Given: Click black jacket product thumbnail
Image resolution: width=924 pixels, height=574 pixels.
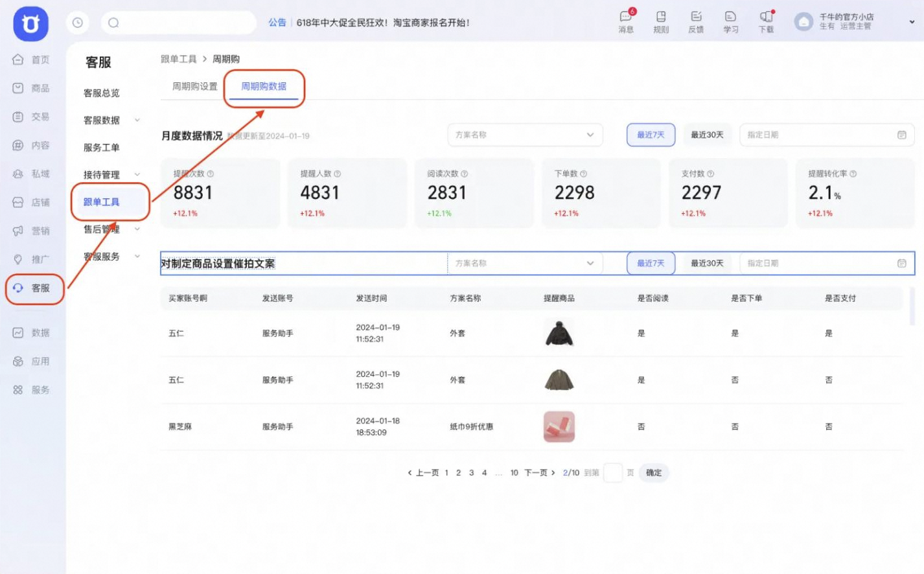Looking at the screenshot, I should click(559, 334).
